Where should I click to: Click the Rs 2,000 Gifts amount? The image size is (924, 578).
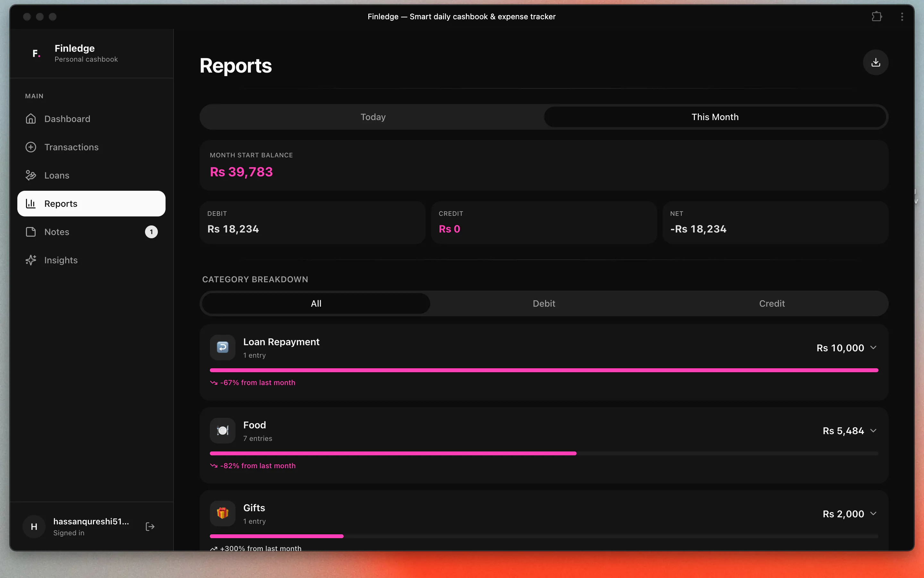coord(843,514)
